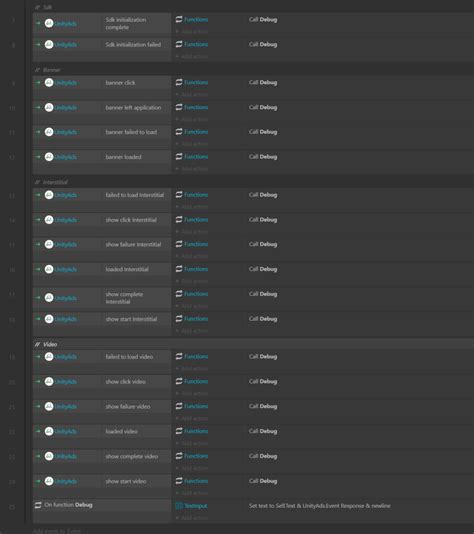Click UnityAds icon in 'show start video' event
The width and height of the screenshot is (474, 534).
49,481
